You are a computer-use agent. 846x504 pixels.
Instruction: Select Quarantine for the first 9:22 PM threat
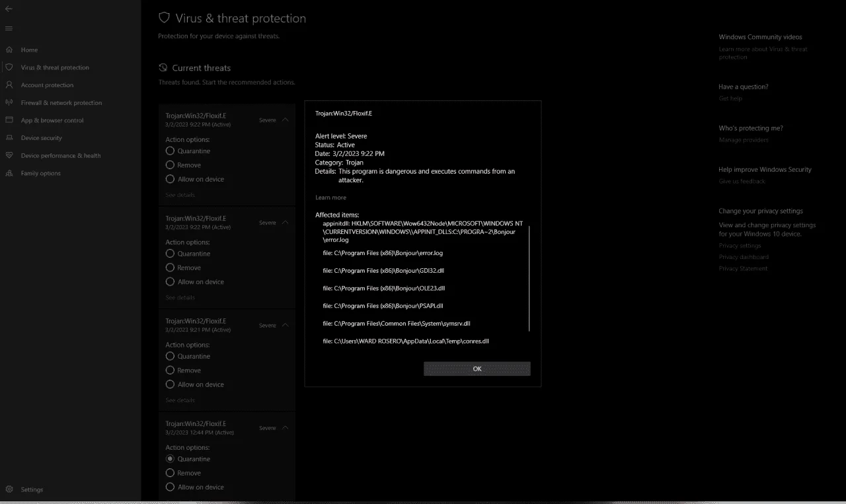[x=170, y=151]
